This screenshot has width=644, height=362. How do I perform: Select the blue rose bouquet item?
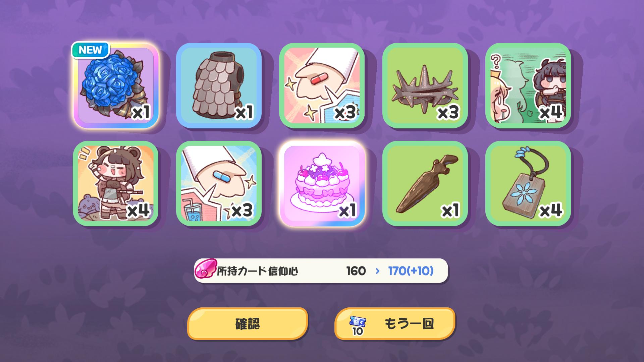coord(116,86)
